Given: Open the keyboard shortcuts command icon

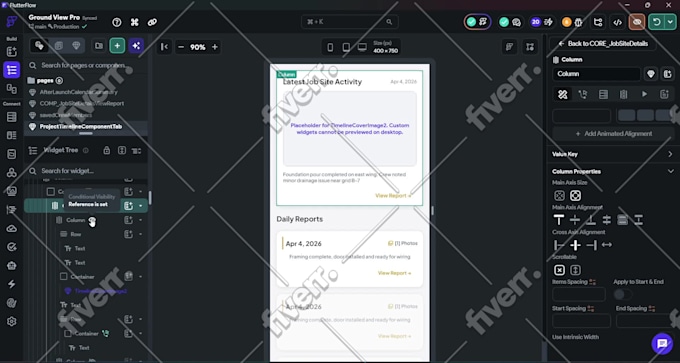Looking at the screenshot, I should click(134, 22).
